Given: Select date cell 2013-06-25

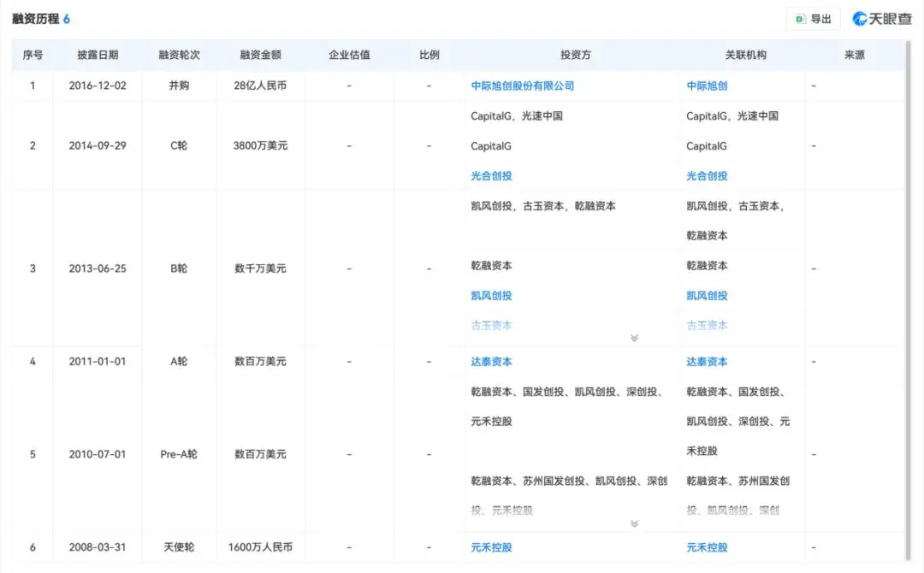Looking at the screenshot, I should (x=98, y=269).
